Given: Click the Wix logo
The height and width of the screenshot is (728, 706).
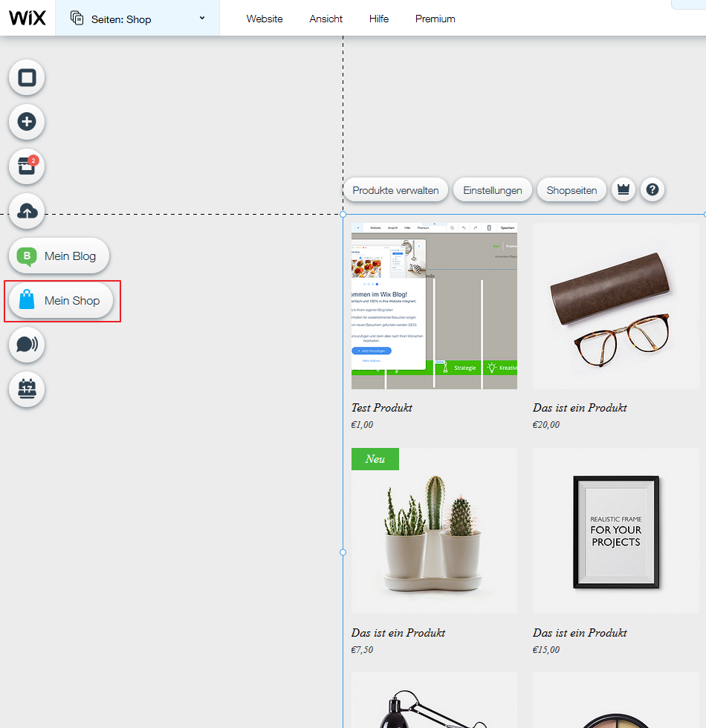Looking at the screenshot, I should (x=27, y=18).
